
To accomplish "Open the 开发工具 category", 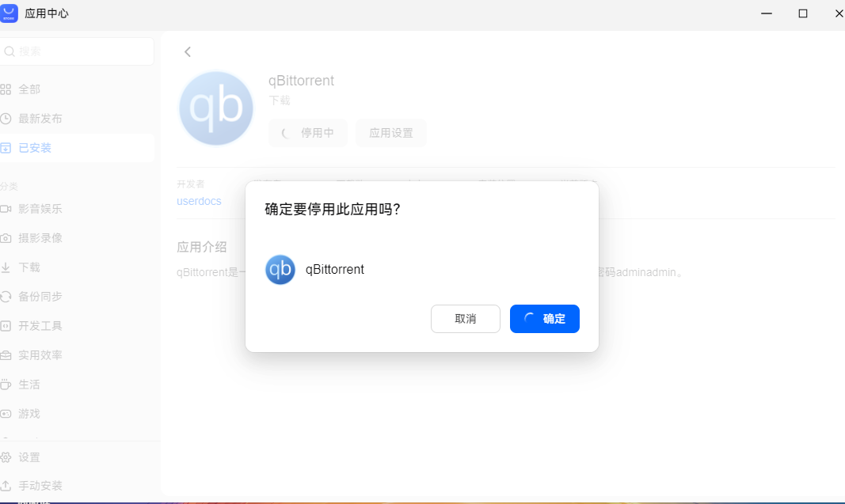I will [75, 326].
